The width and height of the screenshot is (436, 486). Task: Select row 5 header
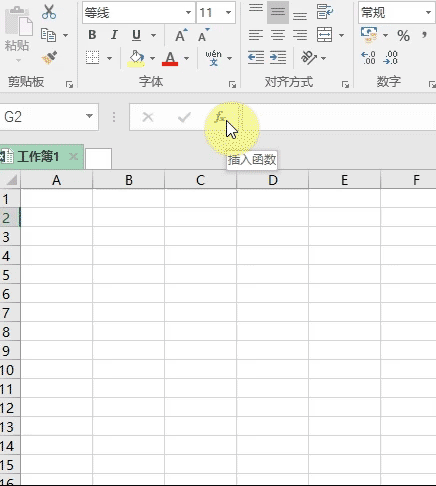tap(10, 275)
